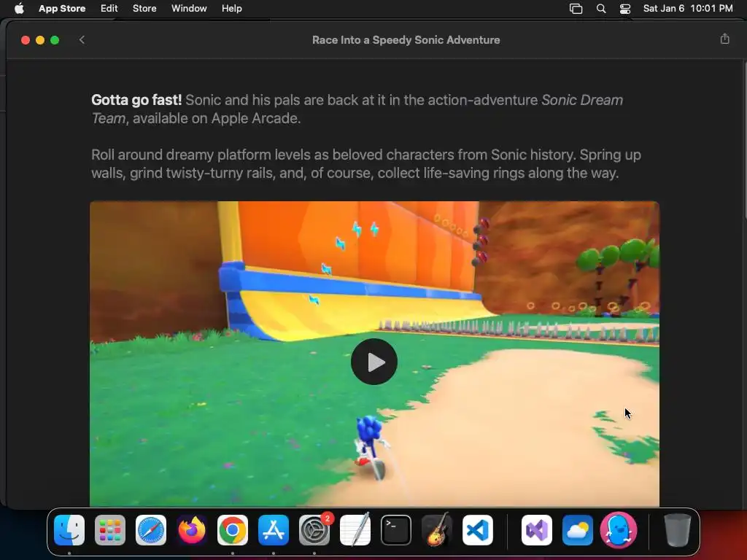Click the 'Gotta go fast!' bold text
Viewport: 747px width, 560px height.
pyautogui.click(x=136, y=100)
